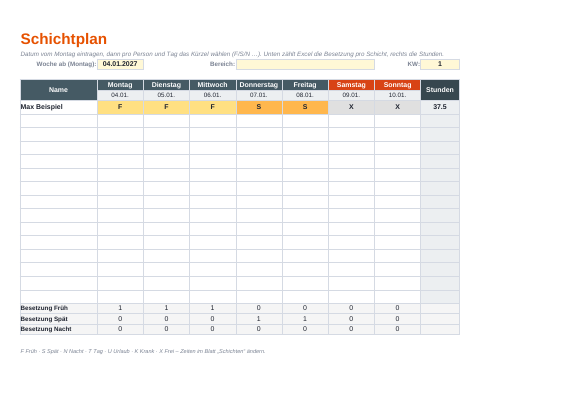Click the 'KW:' label

point(413,64)
